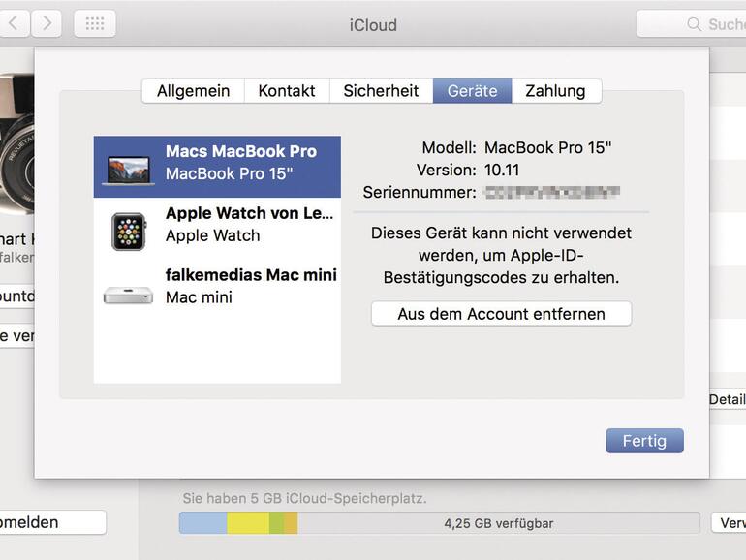Click the Fertig button
The height and width of the screenshot is (560, 746).
coord(644,441)
